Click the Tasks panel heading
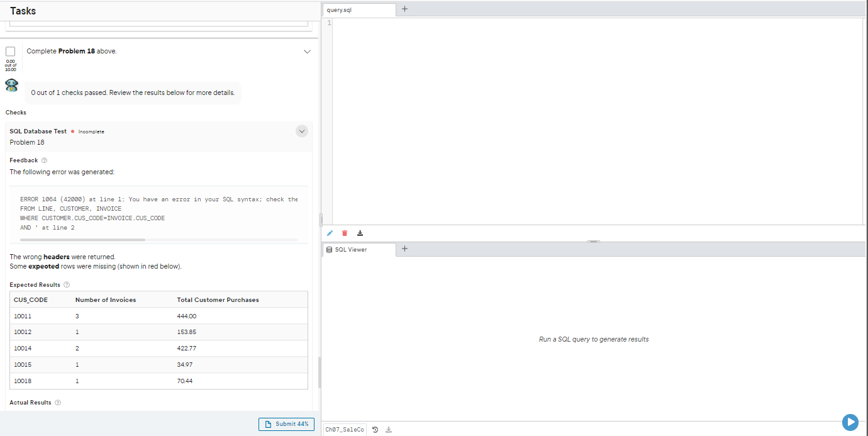 [23, 11]
